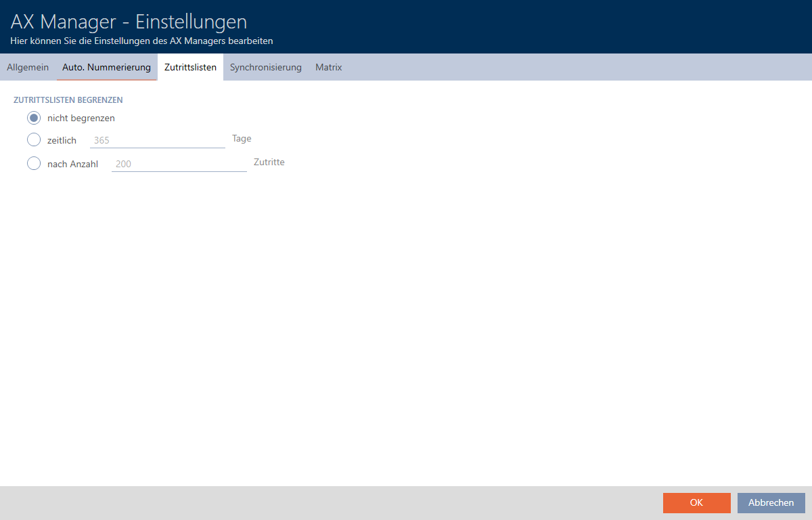Image resolution: width=812 pixels, height=520 pixels.
Task: Click the 'nicht begrenzen' label text
Action: point(81,118)
